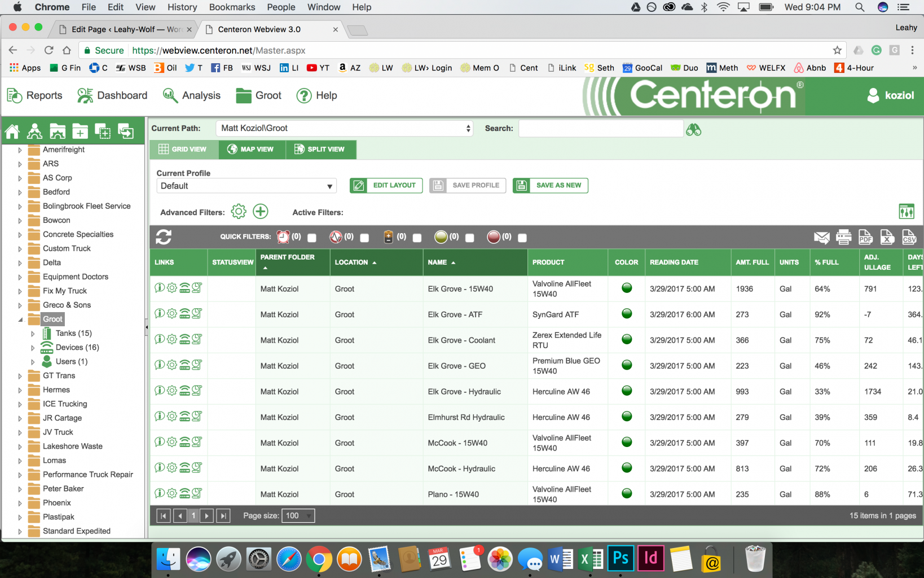Screen dimensions: 924x578
Task: Add a new advanced filter with plus icon
Action: coord(260,212)
